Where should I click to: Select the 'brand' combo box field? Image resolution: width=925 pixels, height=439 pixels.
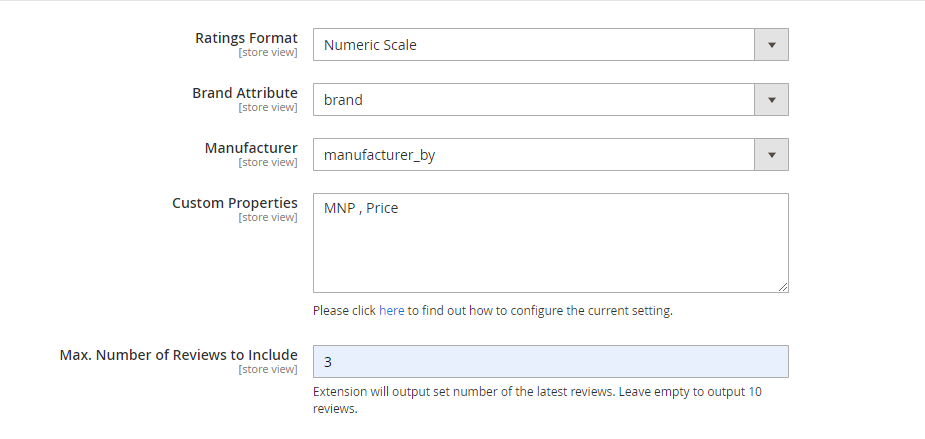click(x=550, y=100)
